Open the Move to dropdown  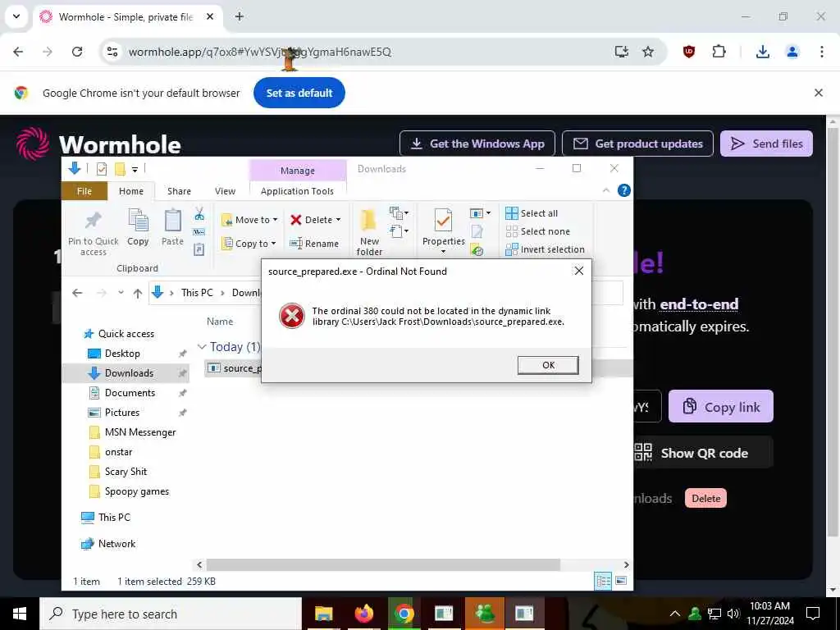[x=249, y=220]
